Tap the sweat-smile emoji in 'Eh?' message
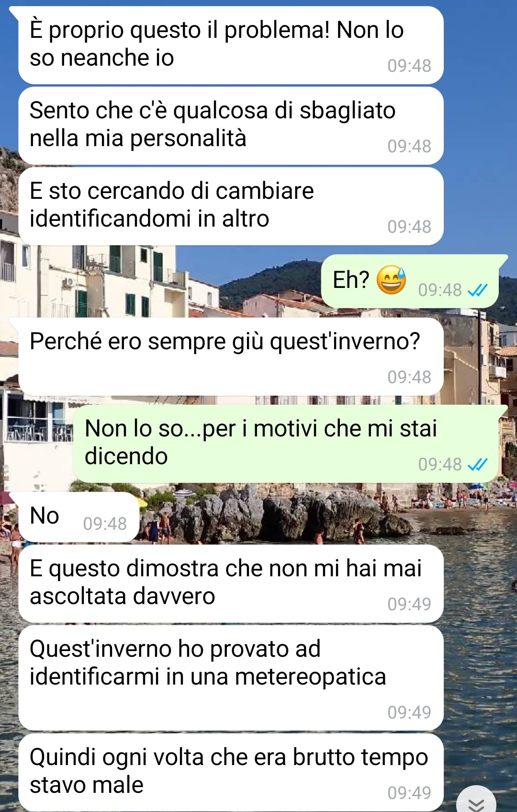 coord(391,280)
